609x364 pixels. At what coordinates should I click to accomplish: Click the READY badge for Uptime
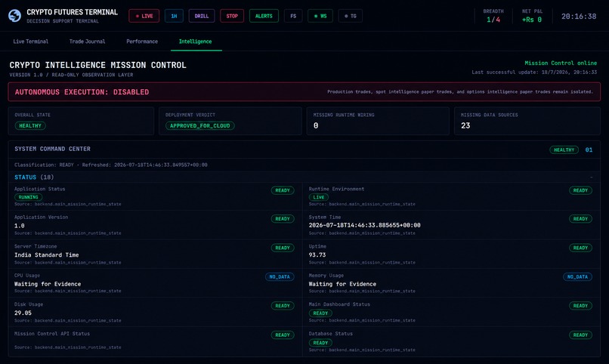(x=580, y=248)
